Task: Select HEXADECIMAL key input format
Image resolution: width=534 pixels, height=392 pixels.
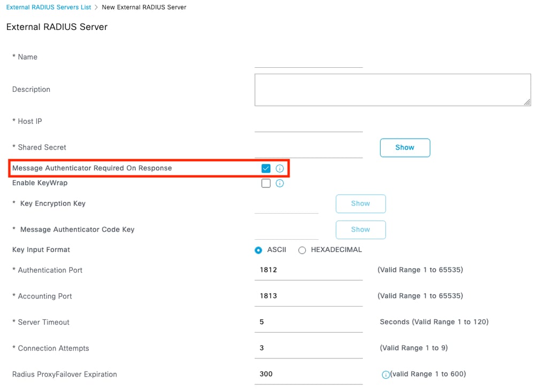Action: coord(302,250)
